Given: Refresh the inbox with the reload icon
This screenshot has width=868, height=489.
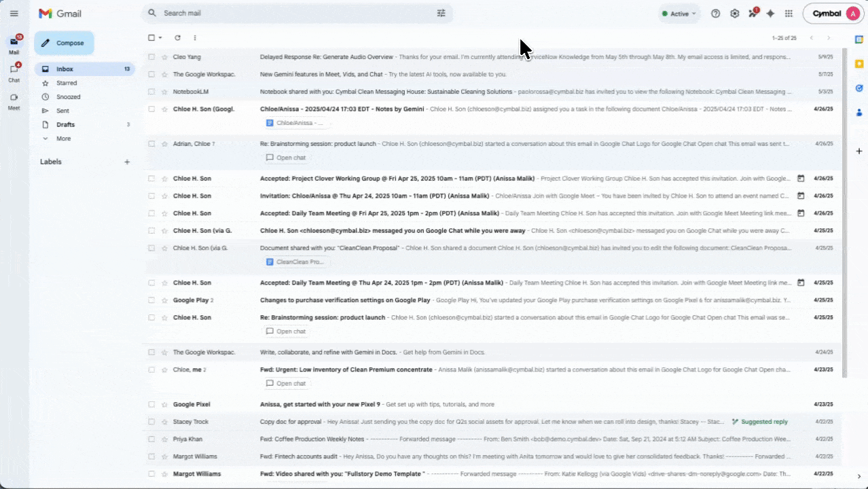Looking at the screenshot, I should coord(178,37).
